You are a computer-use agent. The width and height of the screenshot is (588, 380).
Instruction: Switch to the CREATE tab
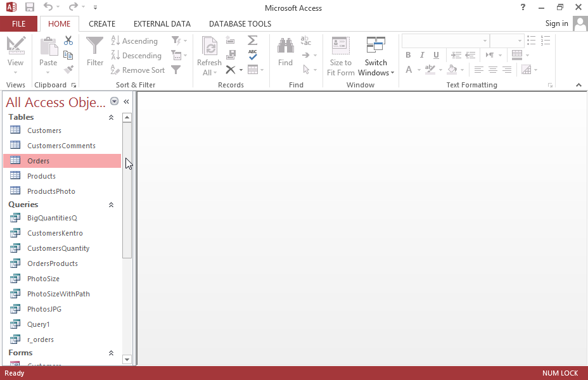point(102,24)
